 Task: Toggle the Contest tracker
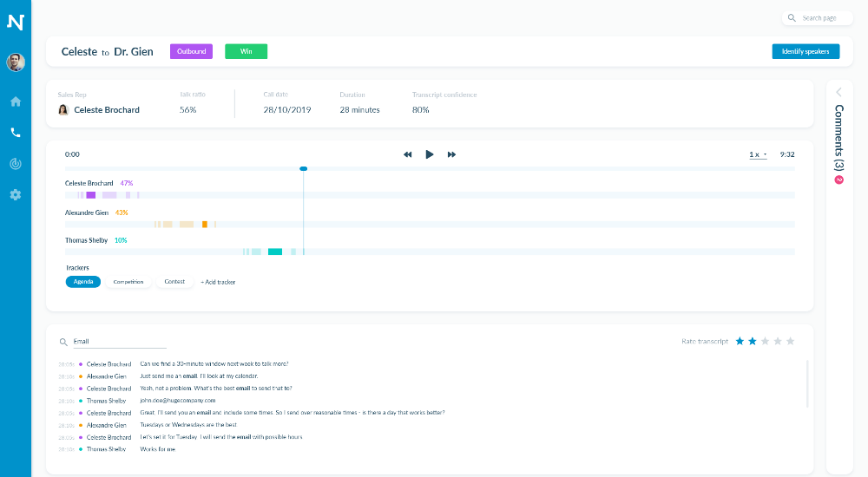click(x=174, y=282)
